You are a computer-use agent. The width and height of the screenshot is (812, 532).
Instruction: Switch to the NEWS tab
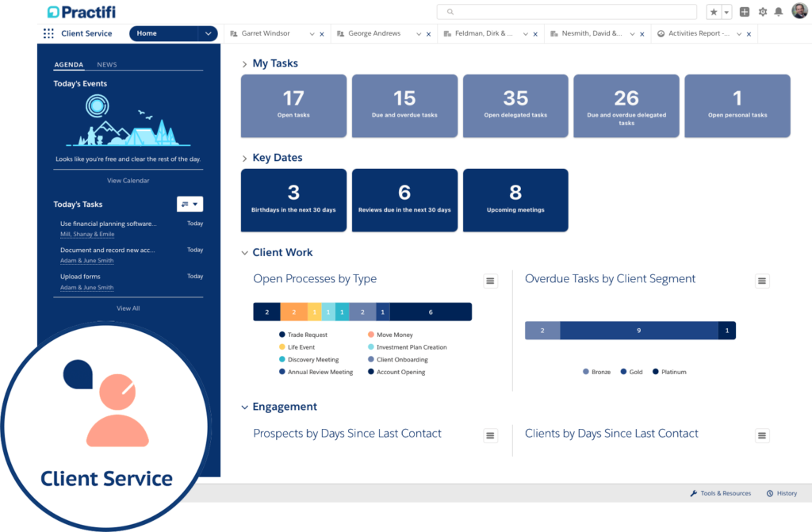(x=106, y=64)
